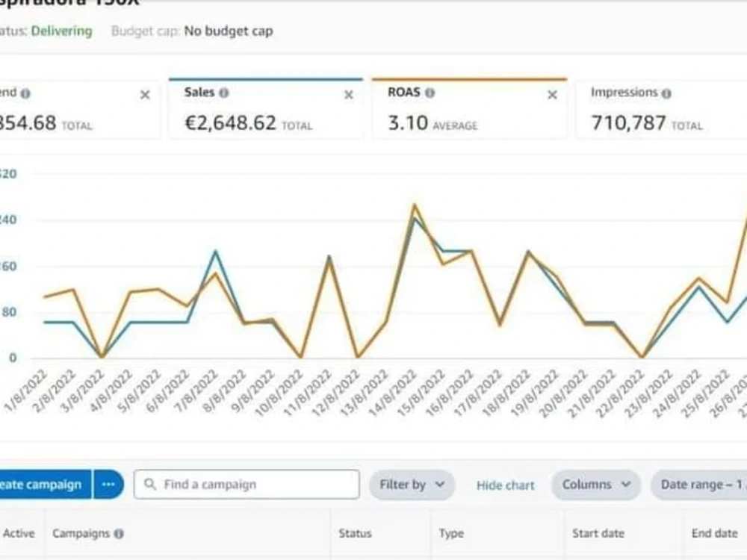
Task: Expand the Filter by dropdown
Action: [412, 485]
